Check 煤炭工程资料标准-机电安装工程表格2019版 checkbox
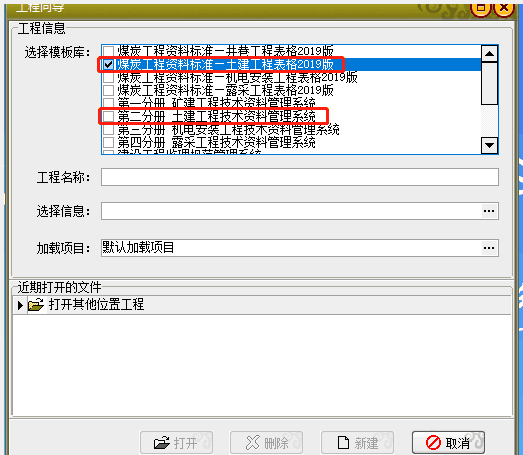 108,77
